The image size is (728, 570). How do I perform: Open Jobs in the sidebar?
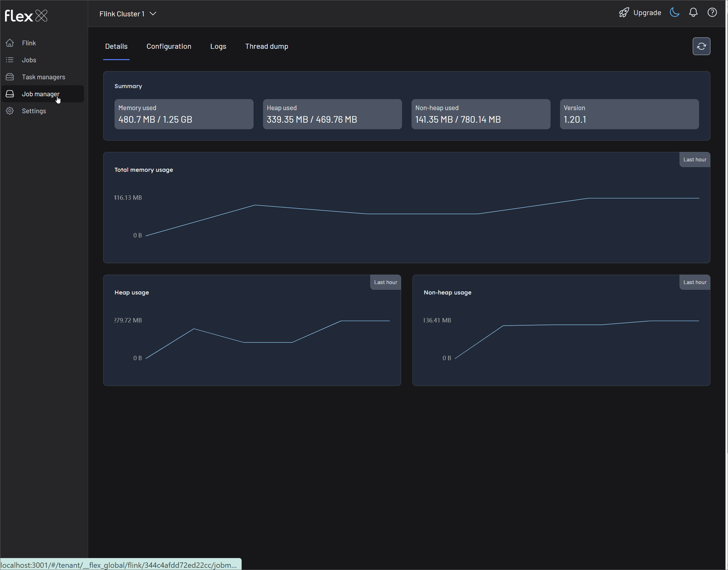point(43,60)
